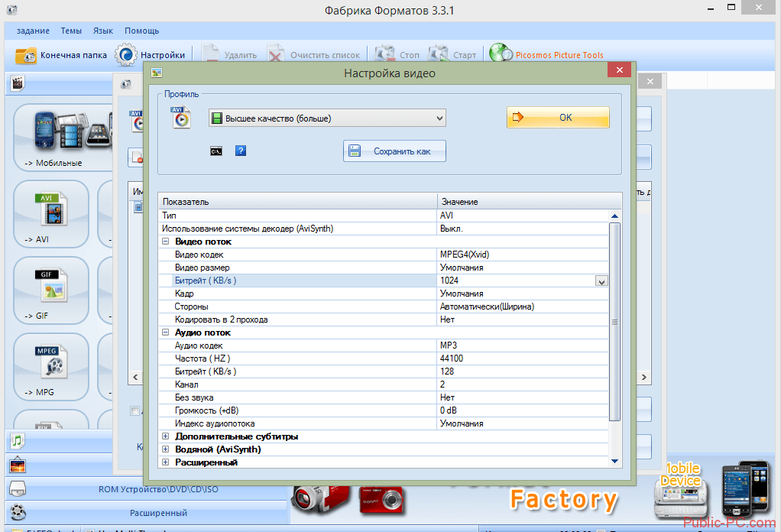Collapse the Аудио поток section
The width and height of the screenshot is (781, 532).
[x=166, y=332]
